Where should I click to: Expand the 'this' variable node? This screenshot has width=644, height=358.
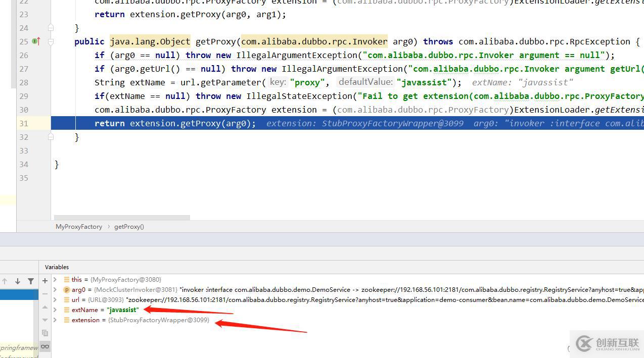point(55,279)
